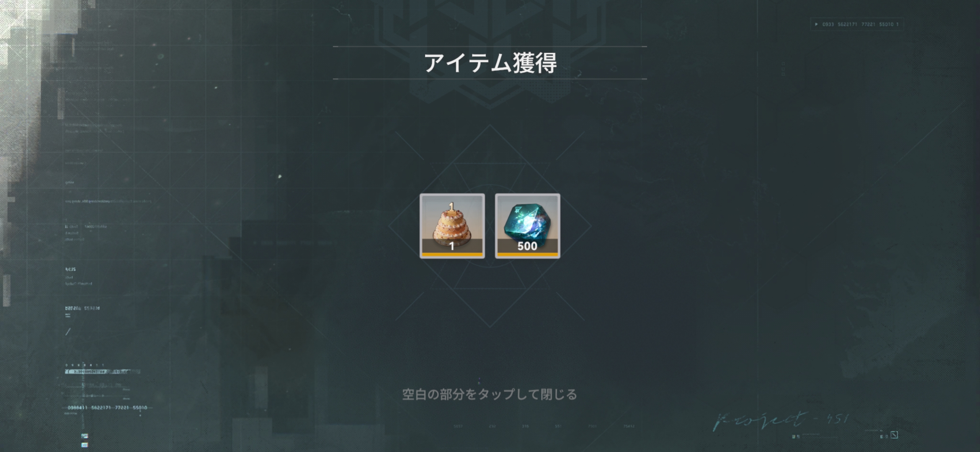
Task: Click the 8CJS label on the left
Action: 70,270
